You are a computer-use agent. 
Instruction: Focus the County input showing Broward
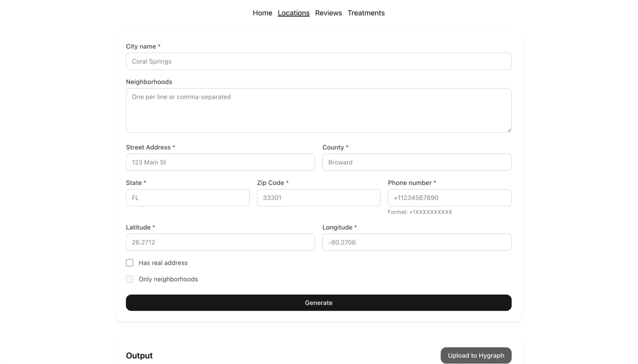417,162
